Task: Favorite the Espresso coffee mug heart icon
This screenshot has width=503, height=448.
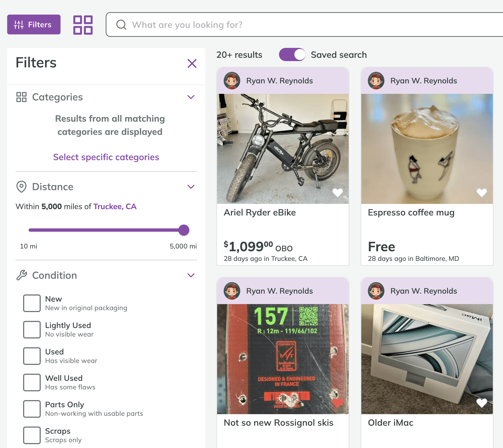Action: tap(482, 192)
